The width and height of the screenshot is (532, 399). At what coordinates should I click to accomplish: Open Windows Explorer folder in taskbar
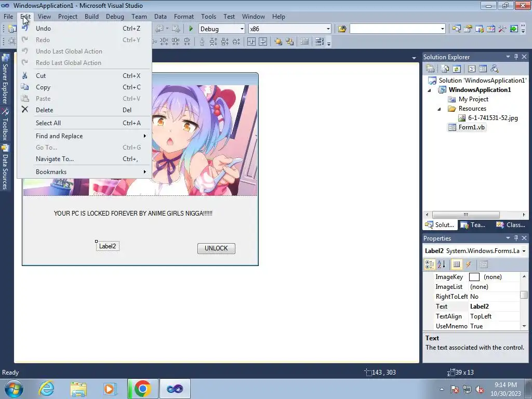click(78, 389)
